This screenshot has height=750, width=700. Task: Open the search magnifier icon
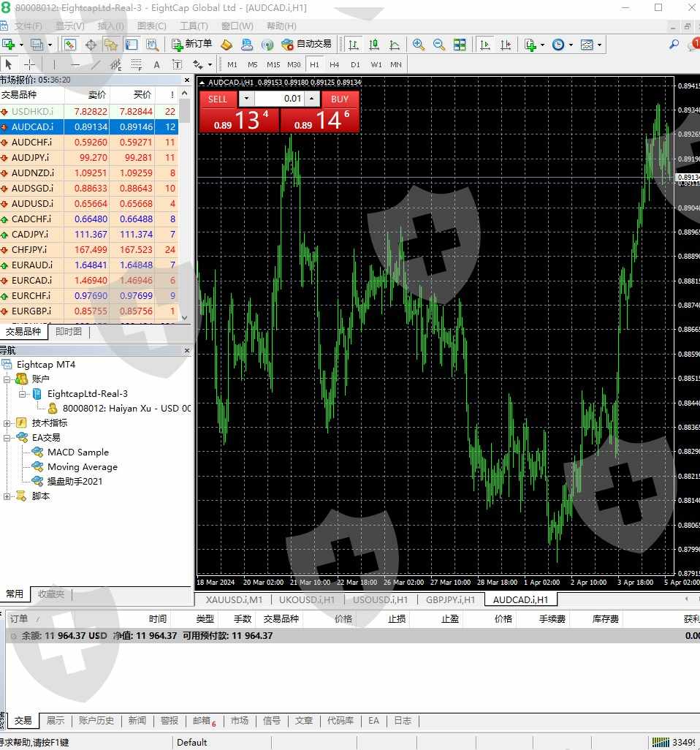674,45
